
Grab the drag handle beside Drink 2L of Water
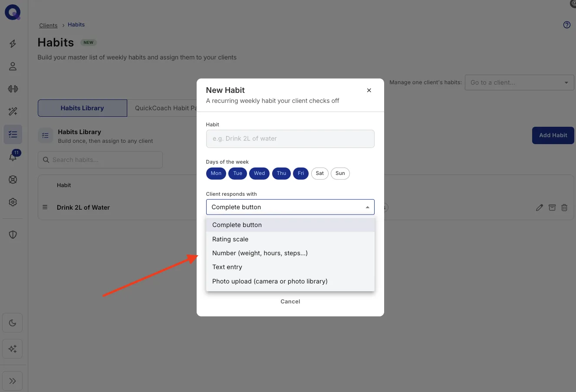[x=45, y=208]
